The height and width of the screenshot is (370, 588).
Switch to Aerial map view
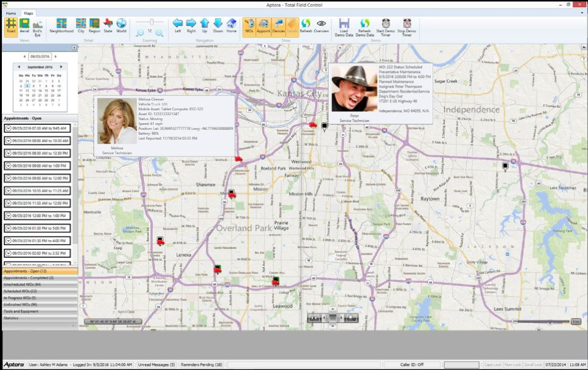tap(24, 26)
